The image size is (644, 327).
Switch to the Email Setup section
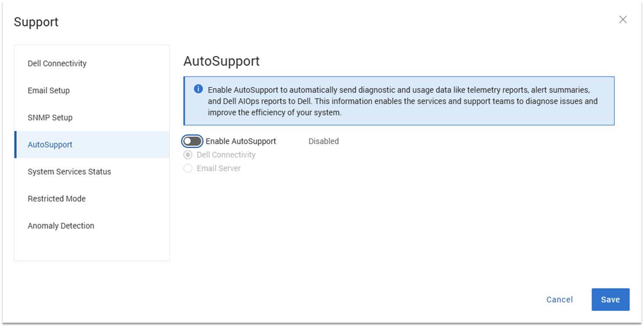click(x=49, y=90)
